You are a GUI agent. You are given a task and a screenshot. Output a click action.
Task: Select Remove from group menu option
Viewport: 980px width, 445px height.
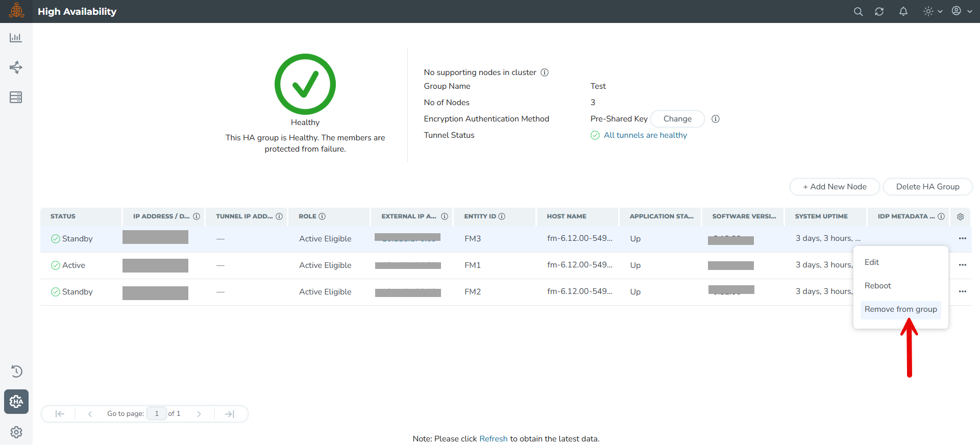tap(900, 309)
